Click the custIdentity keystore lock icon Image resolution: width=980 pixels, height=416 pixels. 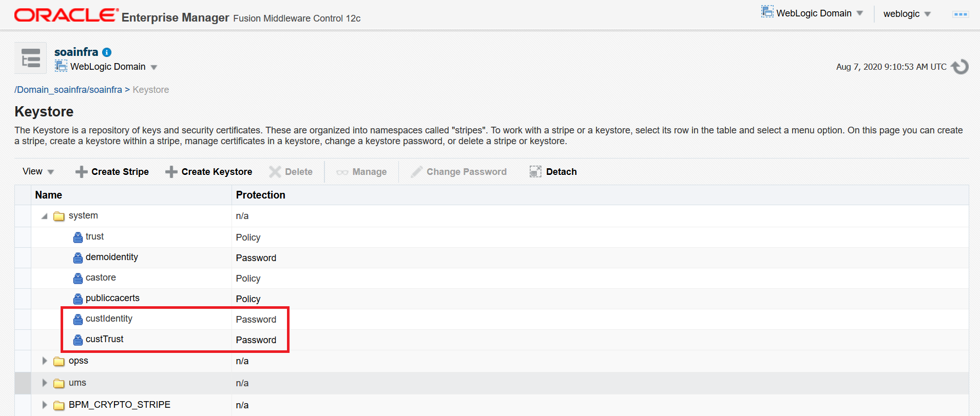[x=78, y=320]
